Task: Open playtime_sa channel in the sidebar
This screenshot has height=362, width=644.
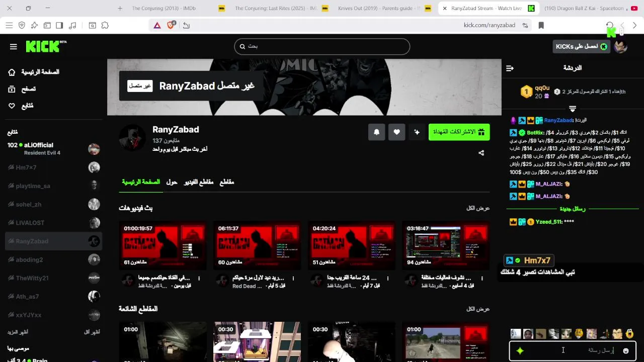Action: (53, 186)
